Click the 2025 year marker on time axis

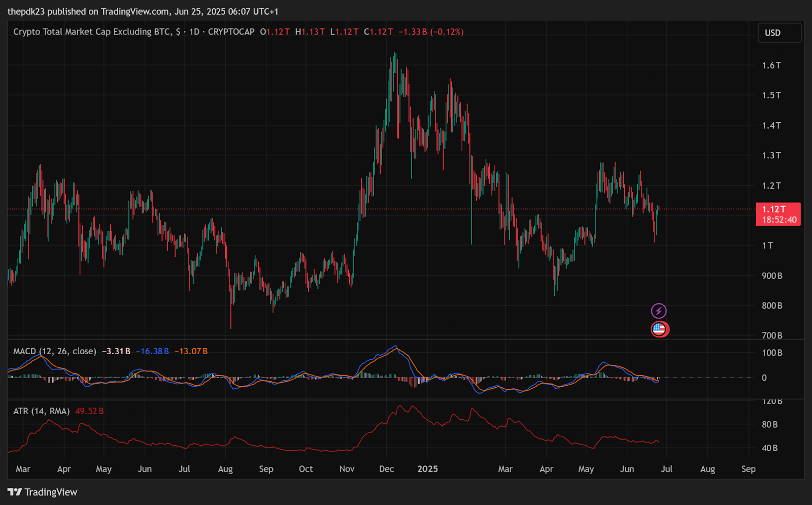(427, 469)
